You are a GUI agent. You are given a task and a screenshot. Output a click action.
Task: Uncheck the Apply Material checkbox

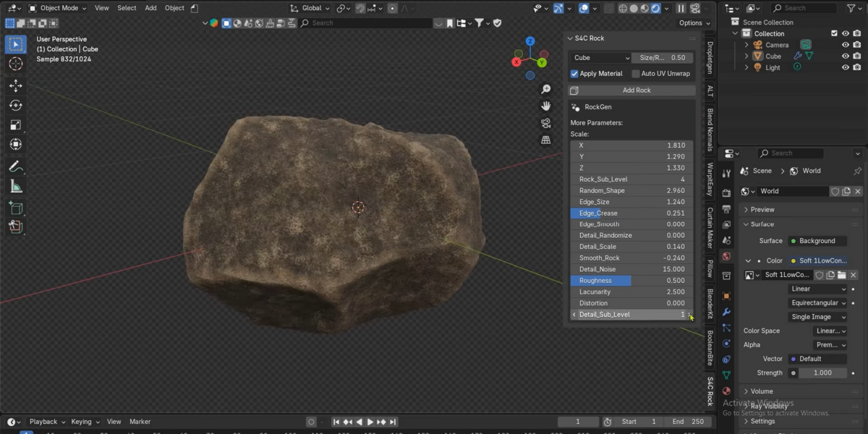click(574, 74)
